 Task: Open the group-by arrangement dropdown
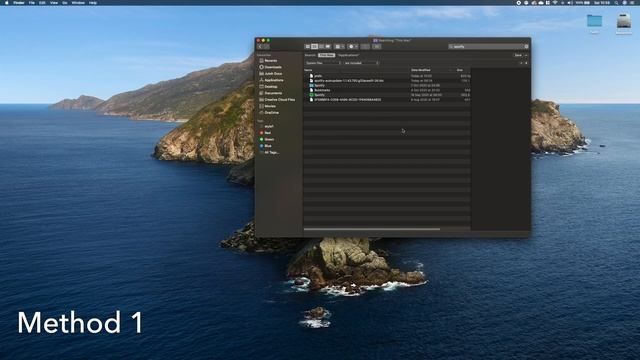tap(340, 47)
